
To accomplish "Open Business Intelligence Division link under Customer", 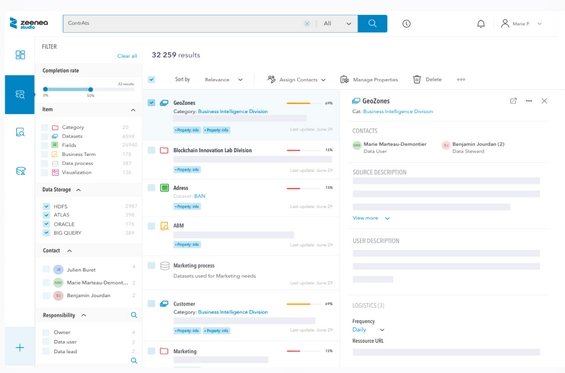I will tap(233, 312).
